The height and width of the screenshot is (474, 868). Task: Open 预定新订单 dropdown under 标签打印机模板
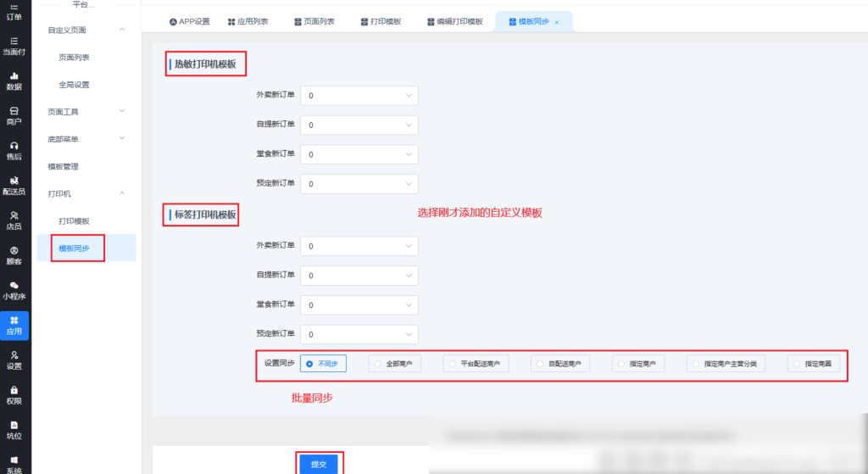click(359, 334)
